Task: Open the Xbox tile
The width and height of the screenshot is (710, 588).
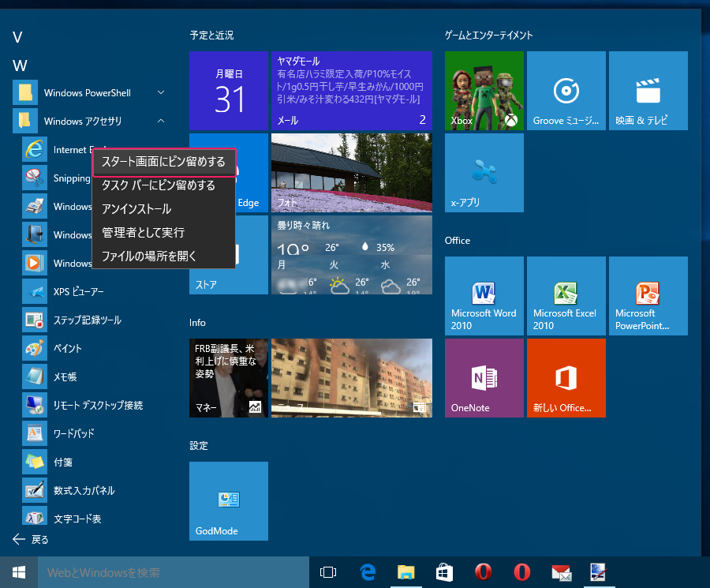Action: (x=484, y=91)
